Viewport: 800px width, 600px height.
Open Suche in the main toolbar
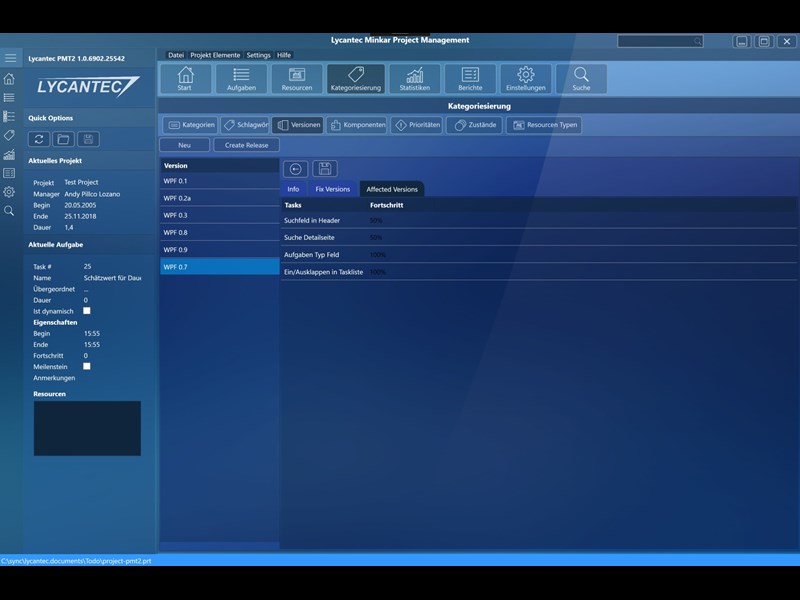[581, 79]
